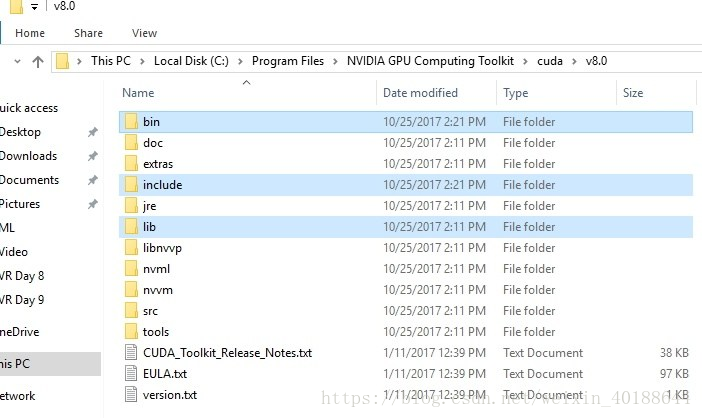Image resolution: width=702 pixels, height=418 pixels.
Task: Expand the chevron after cuda in path
Action: [x=574, y=61]
